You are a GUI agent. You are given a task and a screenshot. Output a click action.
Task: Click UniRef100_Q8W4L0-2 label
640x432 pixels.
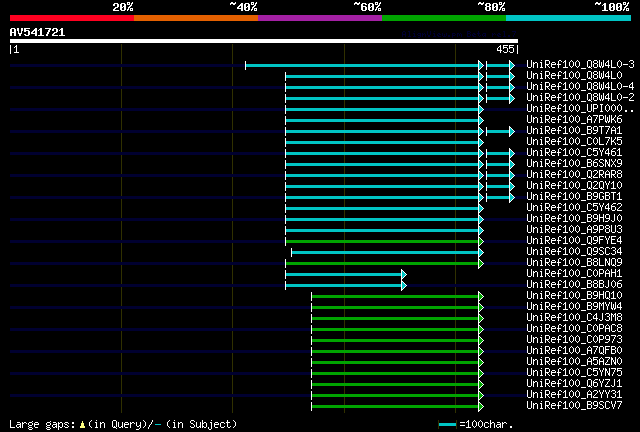point(580,98)
